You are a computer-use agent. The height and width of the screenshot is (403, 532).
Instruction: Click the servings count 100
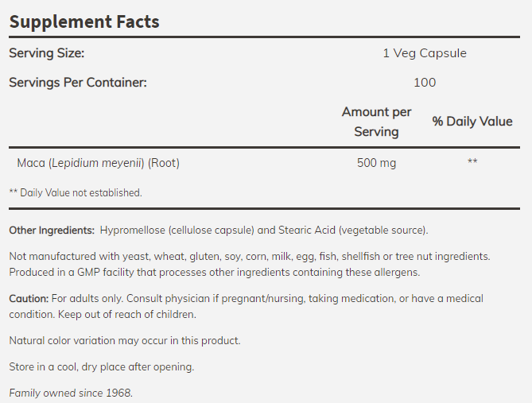click(x=425, y=82)
